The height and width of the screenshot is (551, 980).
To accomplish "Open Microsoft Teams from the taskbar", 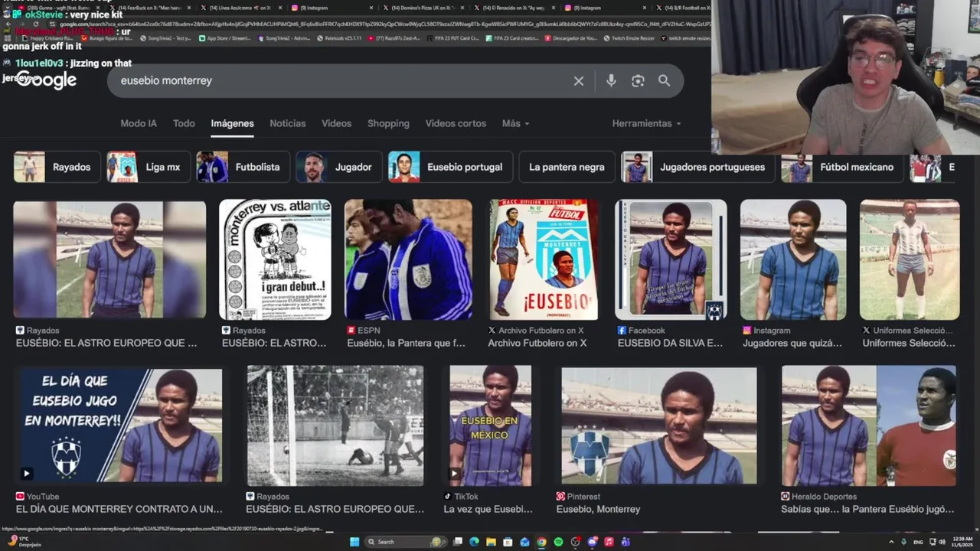I will point(626,542).
